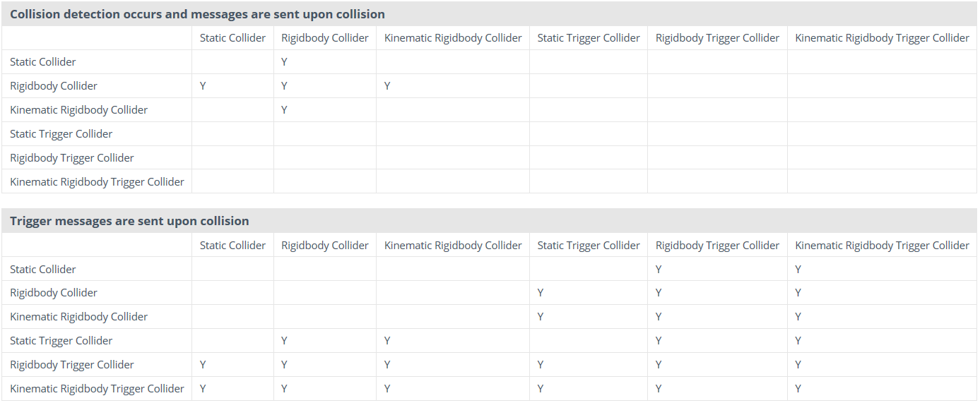Click Y: Kinematic Rigidbody Trigger row, Static Collider column
This screenshot has height=403, width=980.
203,389
